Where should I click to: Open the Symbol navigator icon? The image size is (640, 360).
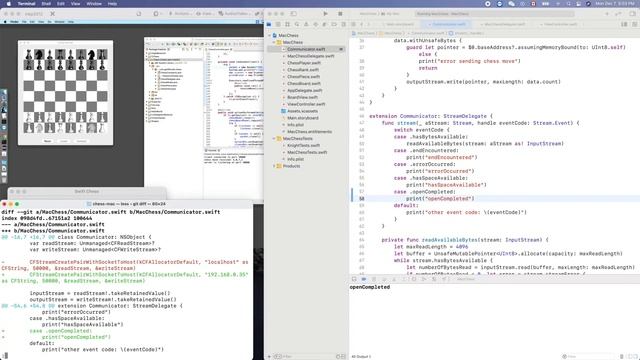click(288, 24)
